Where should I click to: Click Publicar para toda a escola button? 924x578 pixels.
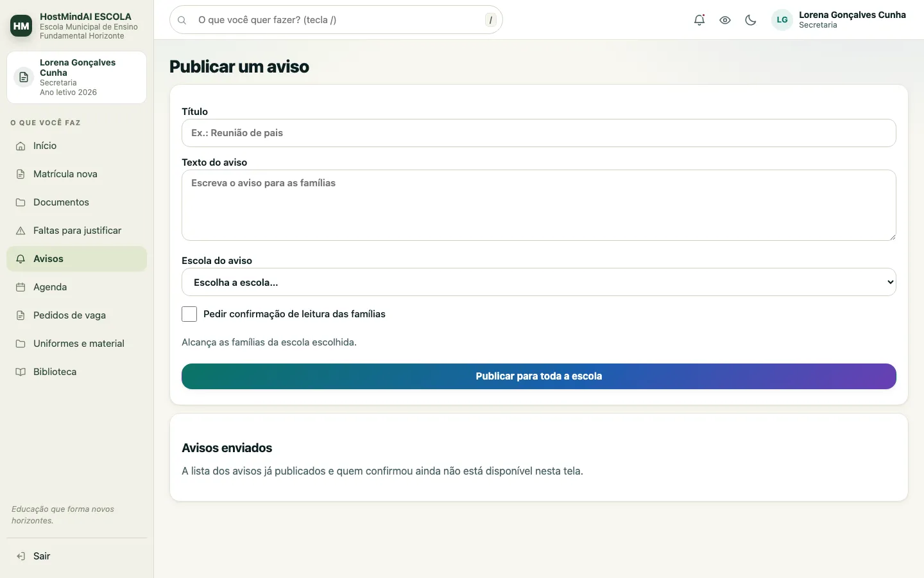click(539, 376)
